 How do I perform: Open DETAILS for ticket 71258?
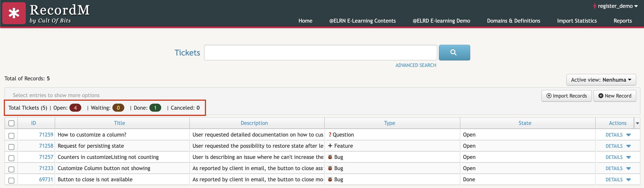614,146
